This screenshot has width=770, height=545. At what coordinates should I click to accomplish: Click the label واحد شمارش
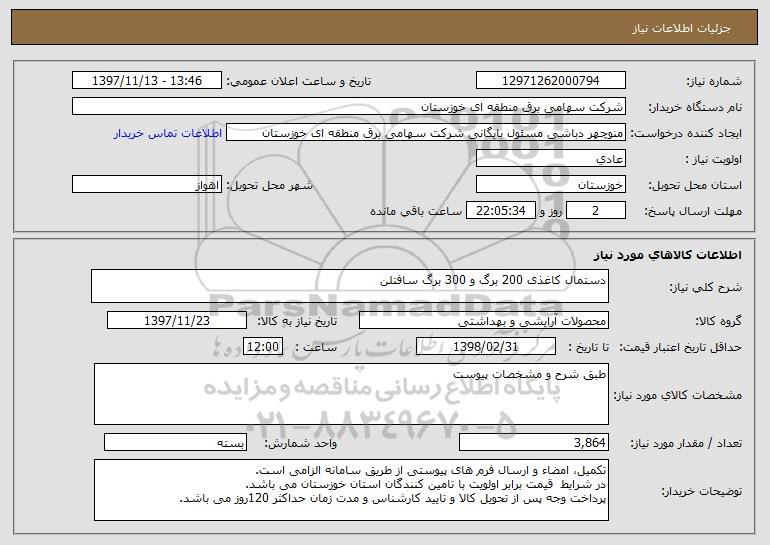[x=301, y=444]
